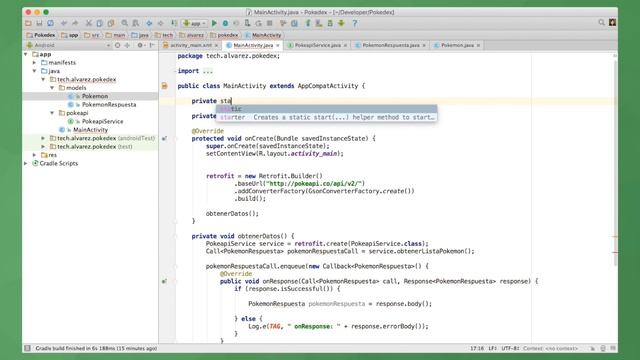Click the Undo arrow icon
Viewport: 640px width, 360px height.
click(64, 23)
